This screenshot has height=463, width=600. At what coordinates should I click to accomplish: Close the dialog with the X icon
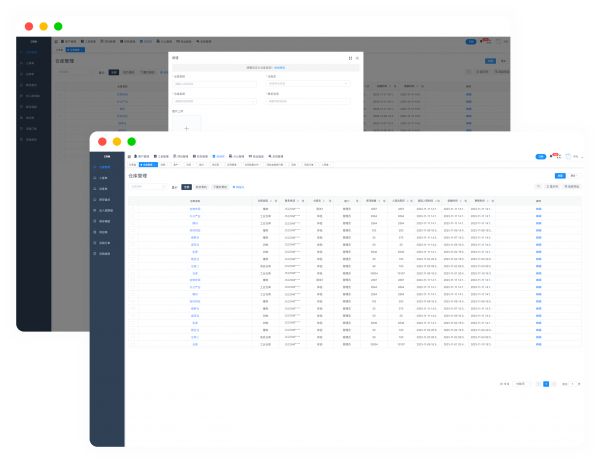tap(357, 58)
